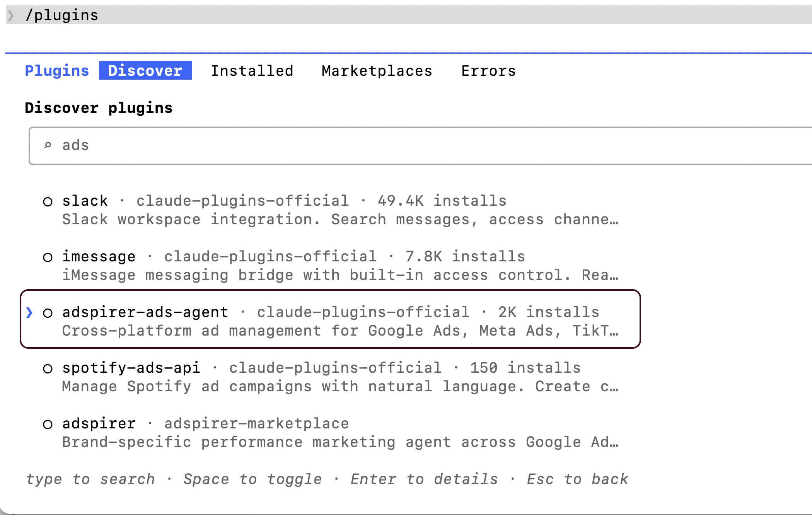Click the '150 installs' count
Viewport: 812px width, 515px height.
coord(526,368)
